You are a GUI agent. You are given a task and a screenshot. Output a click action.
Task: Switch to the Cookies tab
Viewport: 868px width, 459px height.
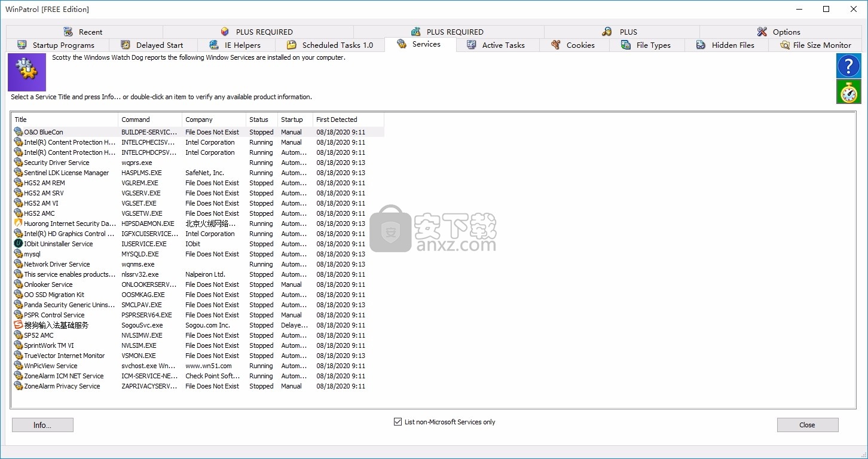click(x=574, y=45)
